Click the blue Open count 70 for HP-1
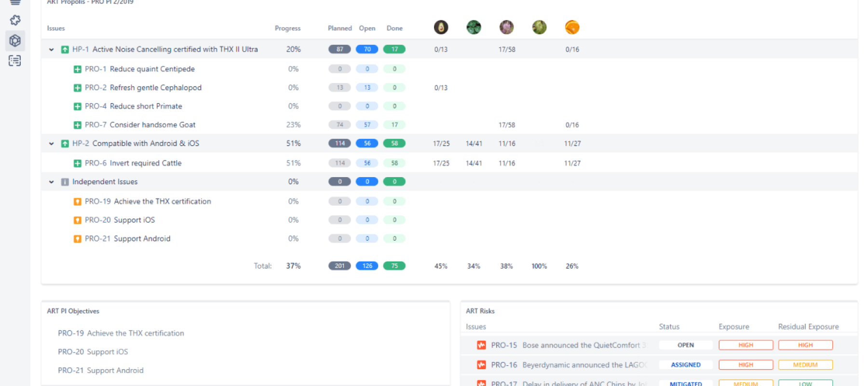Screen dimensions: 868x386 pyautogui.click(x=367, y=49)
